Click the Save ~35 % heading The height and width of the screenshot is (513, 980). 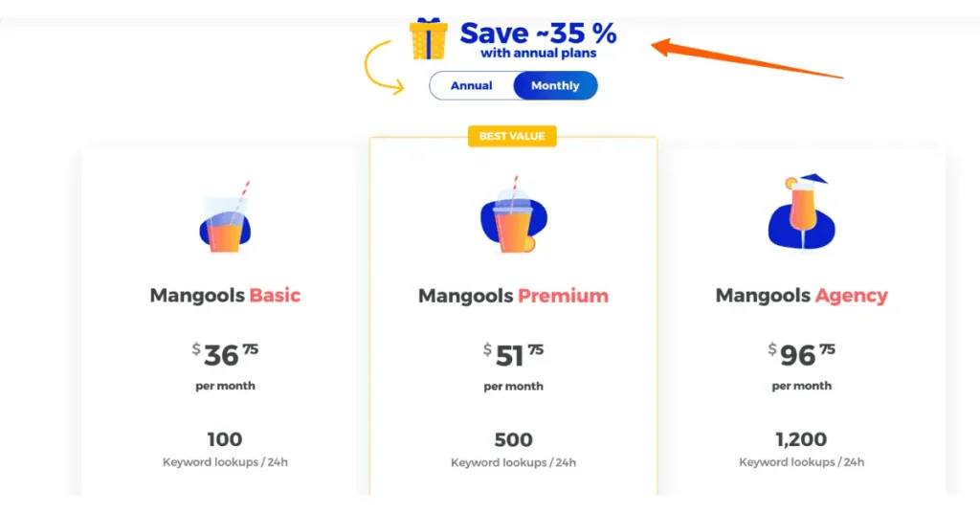point(538,33)
